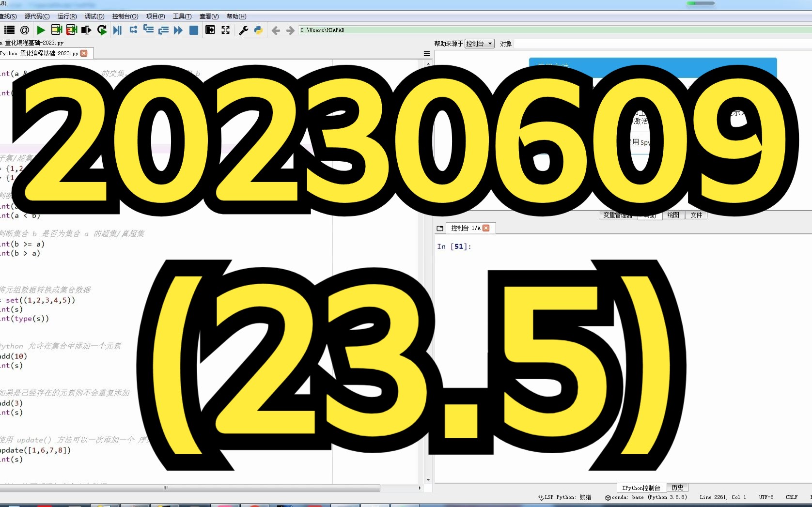Open the 查看(V) menu

(x=209, y=16)
